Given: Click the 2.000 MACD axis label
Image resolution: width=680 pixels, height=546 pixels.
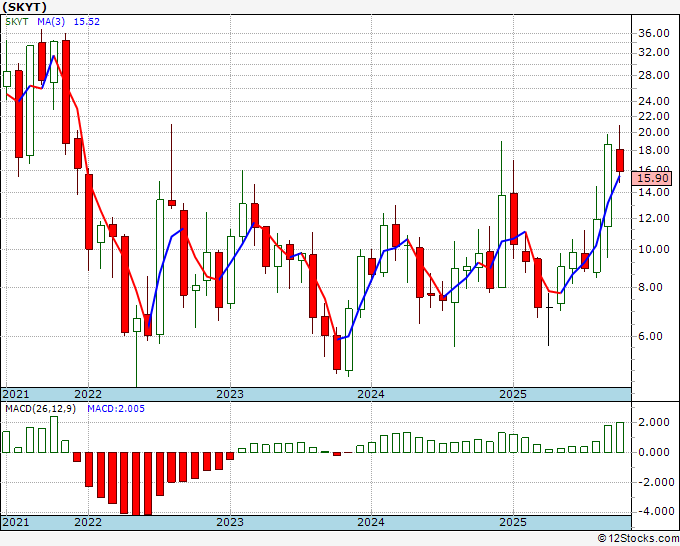Looking at the screenshot, I should point(656,422).
